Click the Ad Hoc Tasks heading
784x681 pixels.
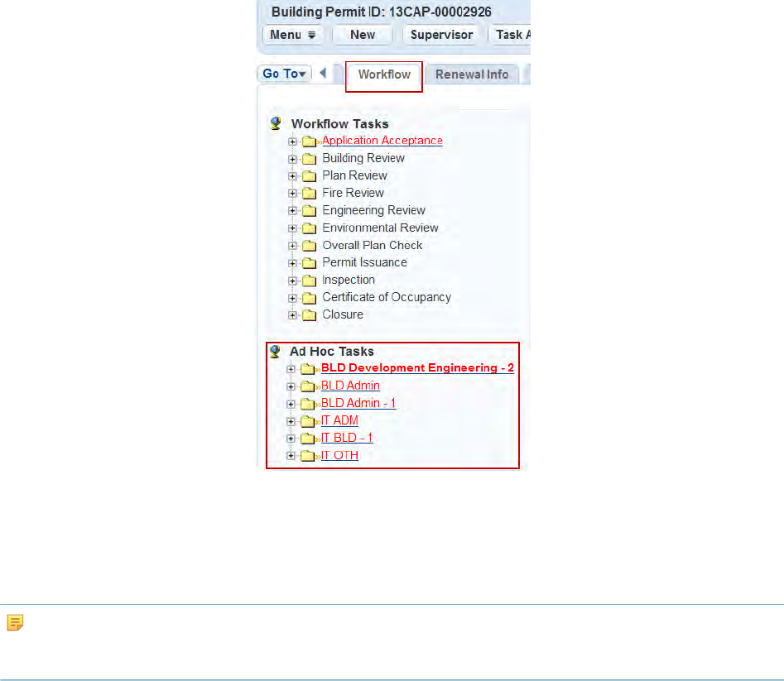tap(331, 352)
